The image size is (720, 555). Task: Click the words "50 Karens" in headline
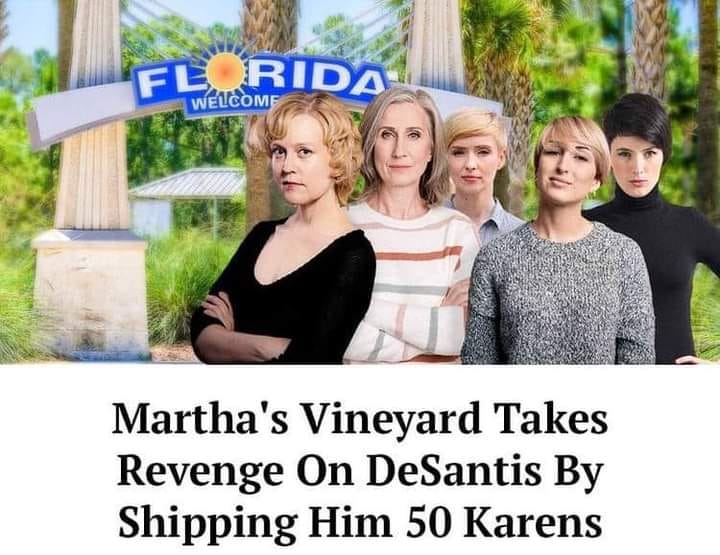(x=504, y=523)
